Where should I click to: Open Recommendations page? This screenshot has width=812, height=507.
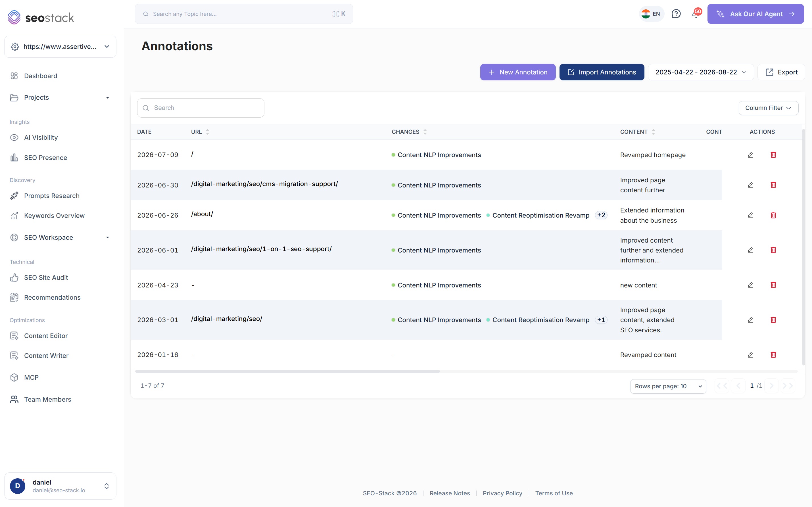click(52, 297)
